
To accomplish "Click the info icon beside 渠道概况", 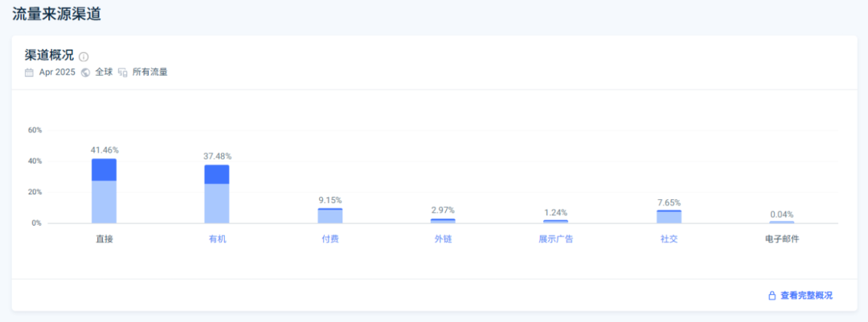I will tap(84, 56).
